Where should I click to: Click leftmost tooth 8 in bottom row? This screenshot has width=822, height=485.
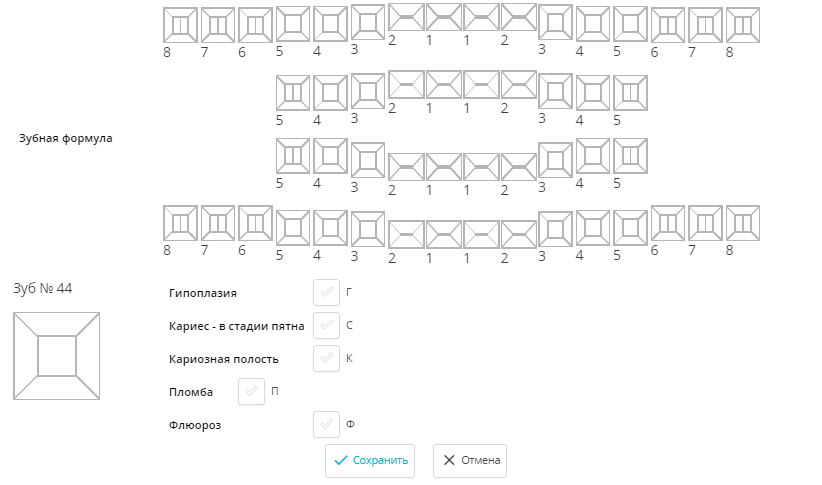(x=180, y=223)
